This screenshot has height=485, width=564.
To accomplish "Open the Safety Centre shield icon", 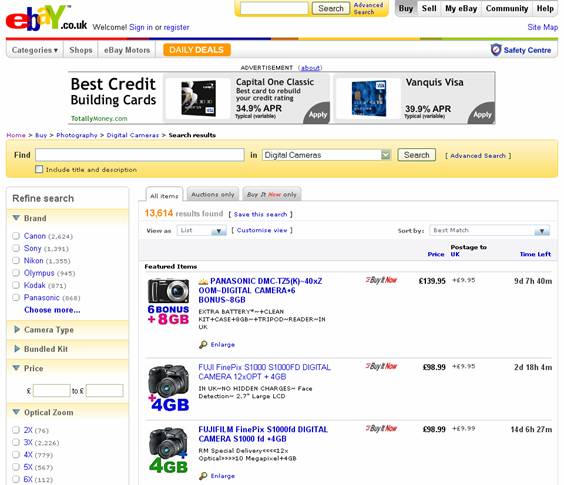I will (x=496, y=50).
